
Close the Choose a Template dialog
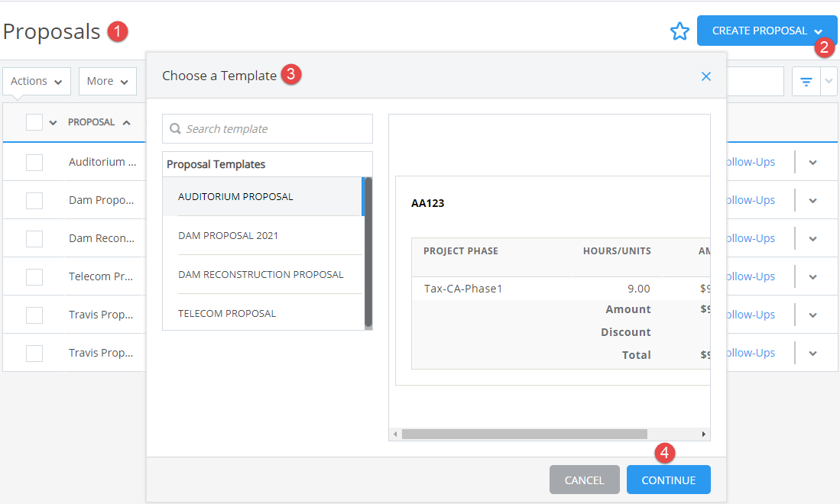click(705, 76)
